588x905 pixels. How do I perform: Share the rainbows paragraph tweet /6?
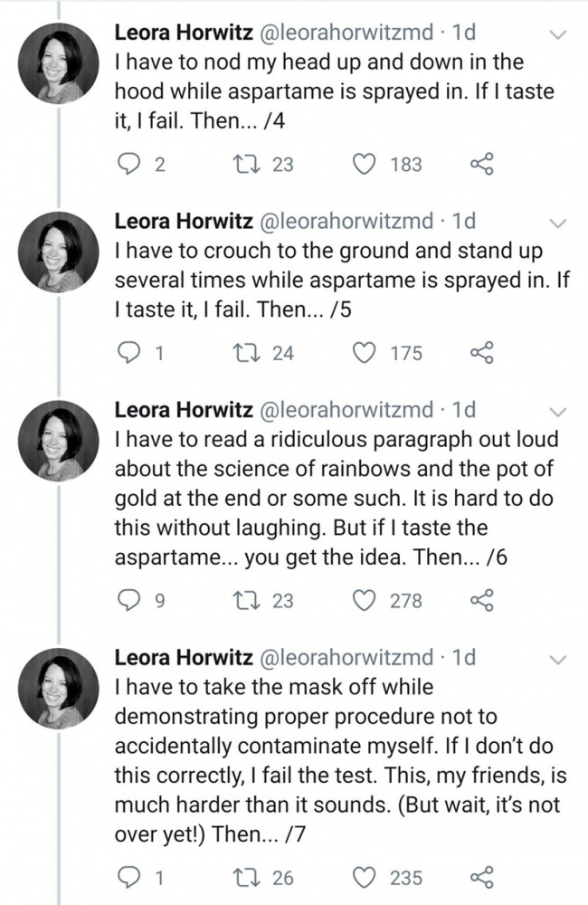point(481,599)
